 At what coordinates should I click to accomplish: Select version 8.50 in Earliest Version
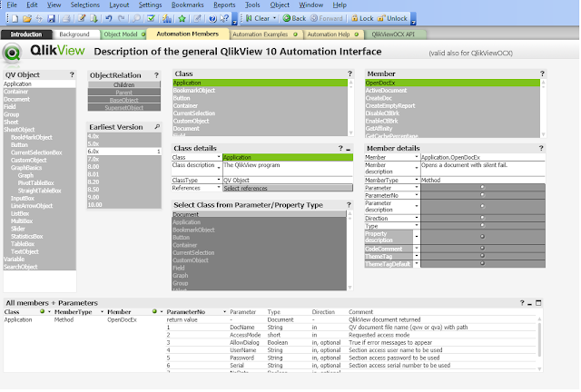124,190
